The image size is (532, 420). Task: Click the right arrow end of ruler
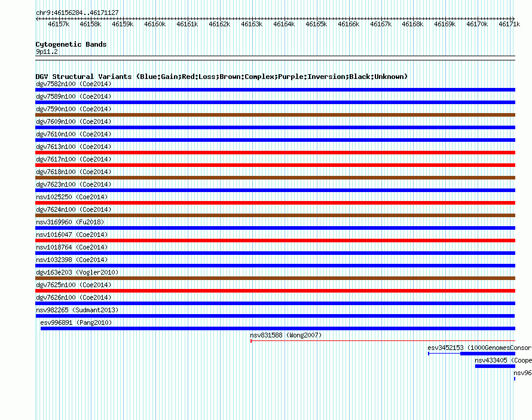pos(513,19)
